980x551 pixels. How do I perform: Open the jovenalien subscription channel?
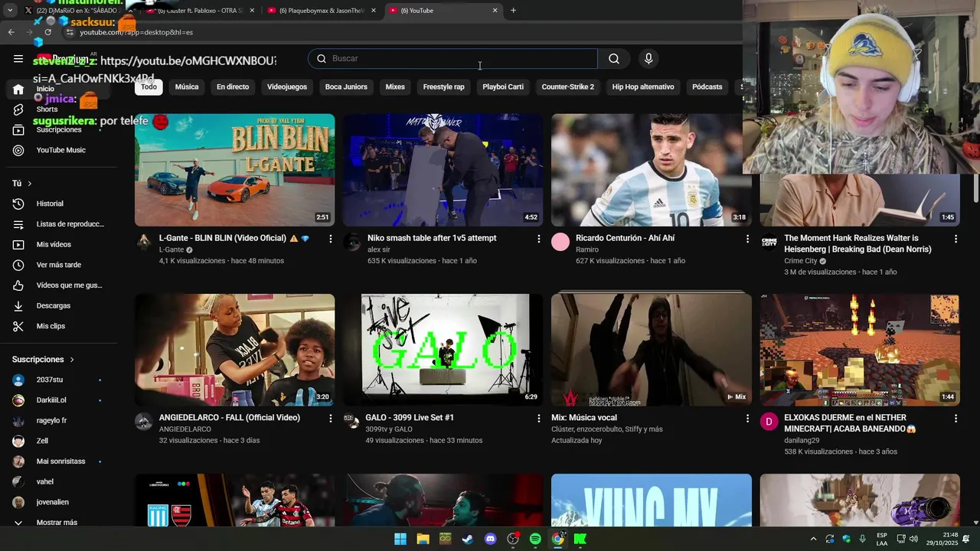pyautogui.click(x=60, y=502)
